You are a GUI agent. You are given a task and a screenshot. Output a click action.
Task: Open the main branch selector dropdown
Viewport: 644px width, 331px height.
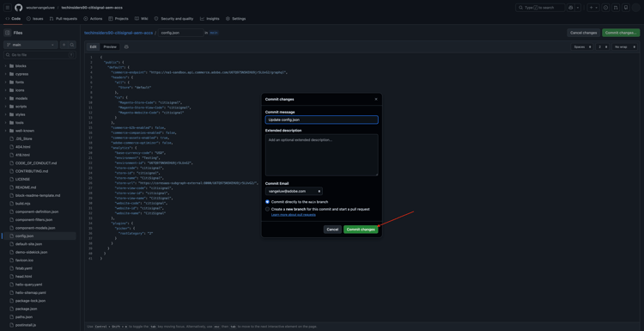click(x=31, y=45)
